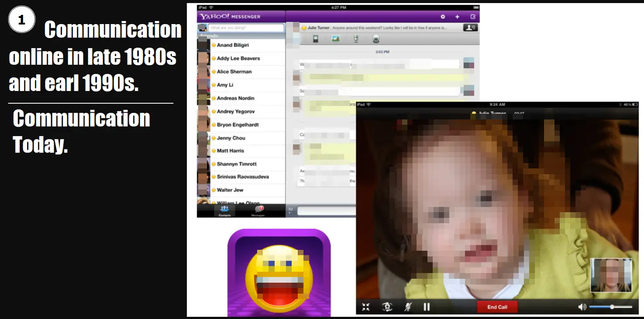
Task: Start video call with webcam icon
Action: (376, 39)
